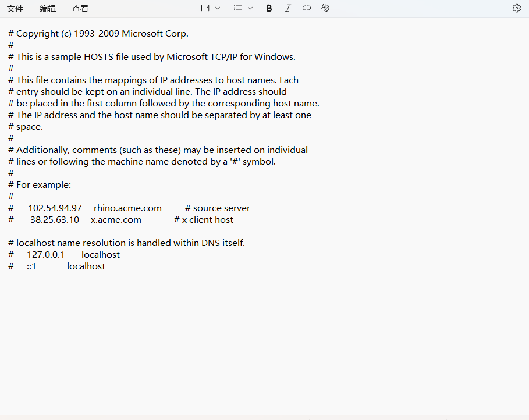Click the 102.54.94.97 IP address

point(55,208)
